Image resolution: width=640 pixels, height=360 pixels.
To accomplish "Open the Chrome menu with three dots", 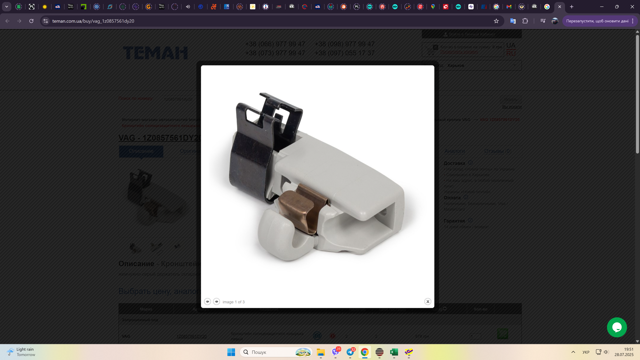I will coord(633,21).
